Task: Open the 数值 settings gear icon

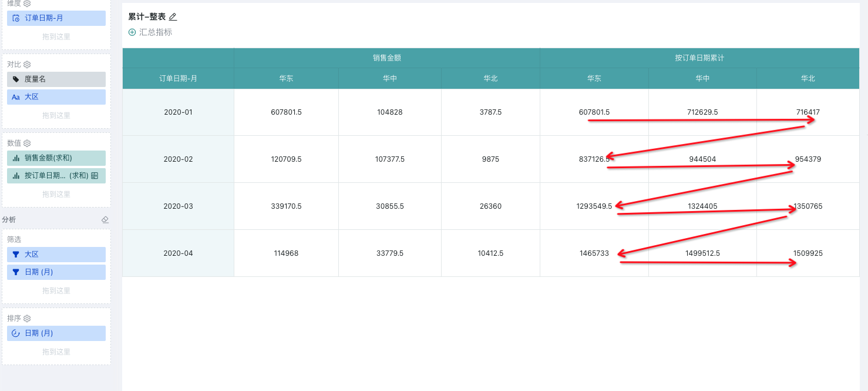Action: point(27,143)
